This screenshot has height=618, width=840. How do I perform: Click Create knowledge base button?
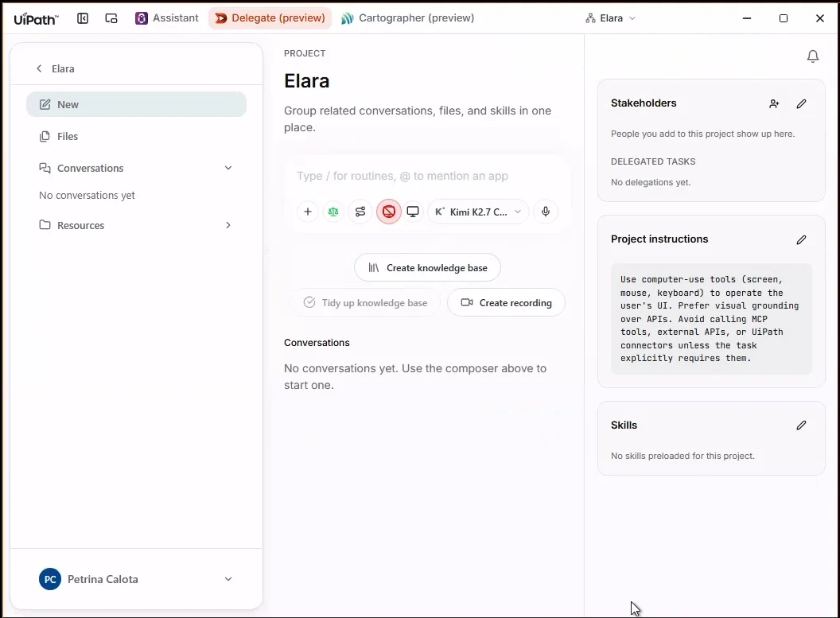coord(427,268)
